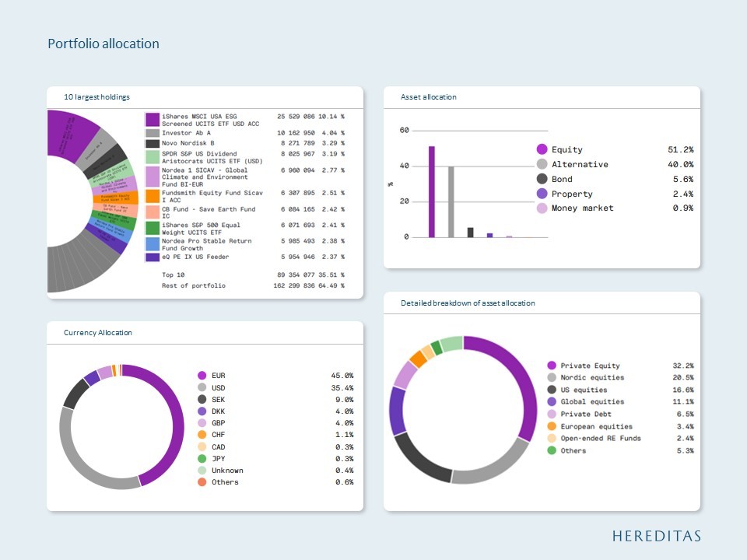Image resolution: width=747 pixels, height=560 pixels.
Task: Click 'Detailed breakdown of asset allocation' title
Action: tap(468, 303)
